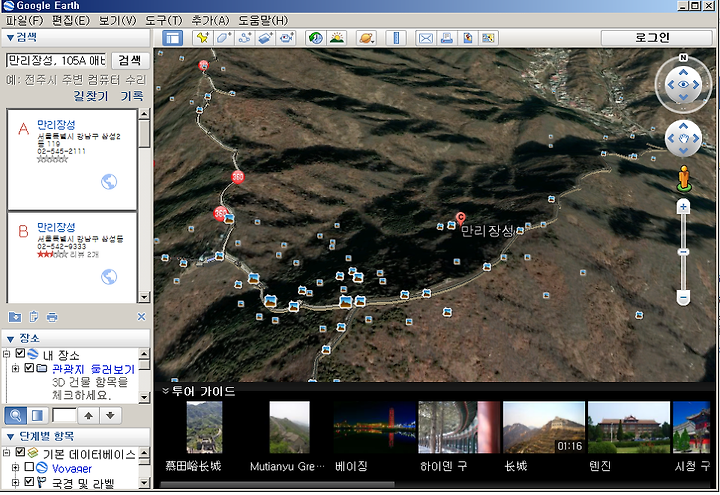The height and width of the screenshot is (495, 720).
Task: Open the 도구(T) menu
Action: point(163,20)
